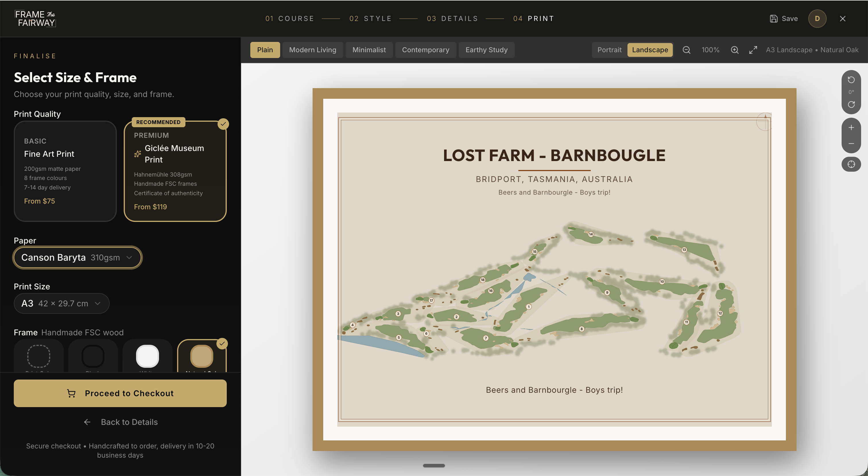Click the Save disk icon
868x476 pixels.
[x=774, y=19]
